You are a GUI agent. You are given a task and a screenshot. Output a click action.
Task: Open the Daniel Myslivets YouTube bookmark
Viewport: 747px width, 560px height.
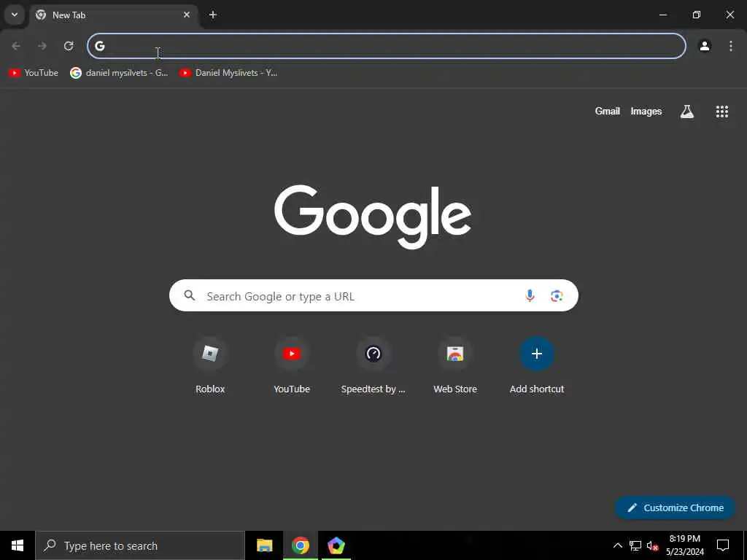228,73
